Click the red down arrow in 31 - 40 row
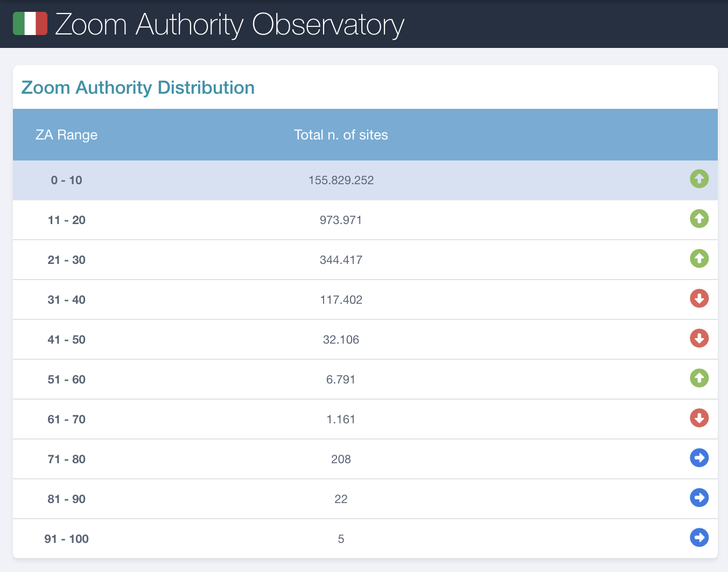 tap(699, 298)
